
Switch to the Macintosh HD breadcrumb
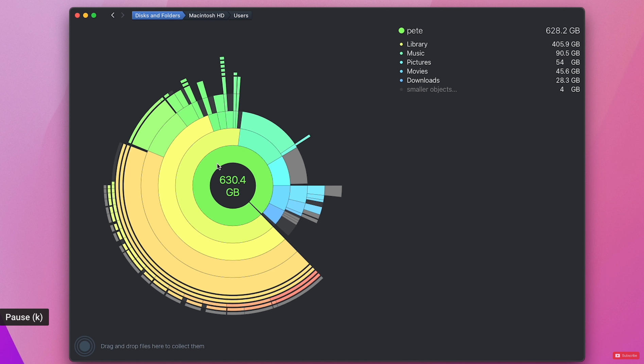pos(206,15)
